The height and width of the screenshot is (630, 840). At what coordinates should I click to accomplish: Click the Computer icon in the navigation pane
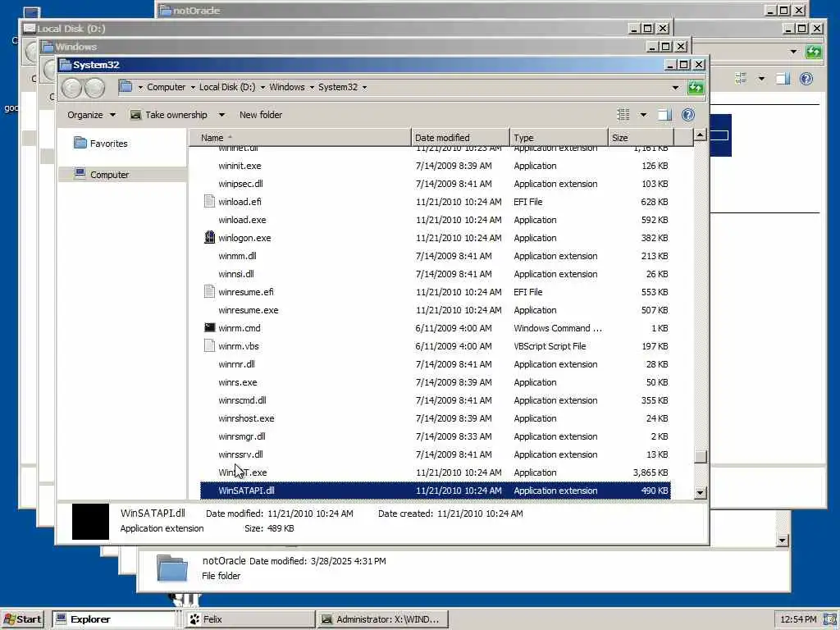click(x=80, y=173)
